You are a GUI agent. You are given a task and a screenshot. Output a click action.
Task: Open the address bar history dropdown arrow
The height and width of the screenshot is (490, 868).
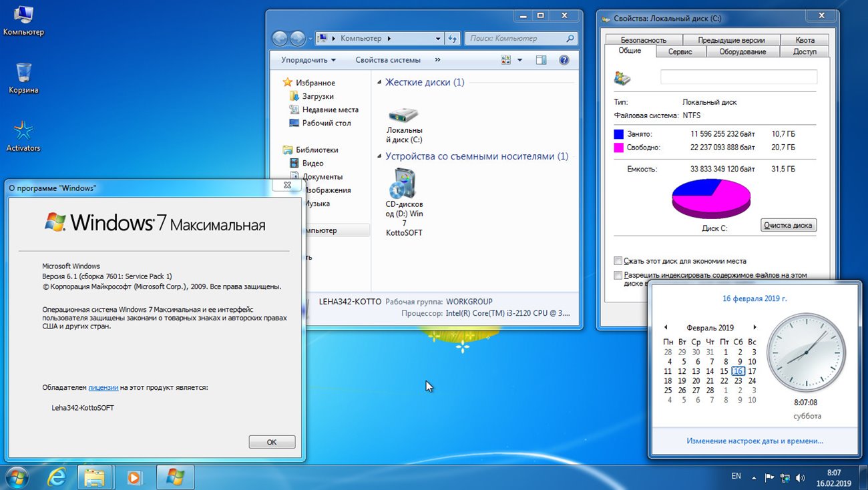coord(438,38)
